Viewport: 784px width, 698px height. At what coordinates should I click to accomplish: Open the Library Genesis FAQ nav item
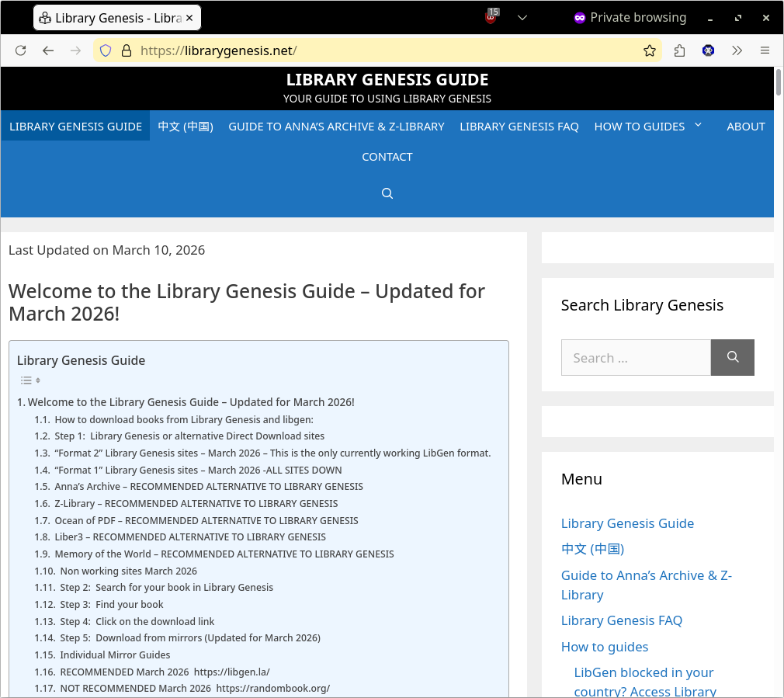[x=519, y=126]
